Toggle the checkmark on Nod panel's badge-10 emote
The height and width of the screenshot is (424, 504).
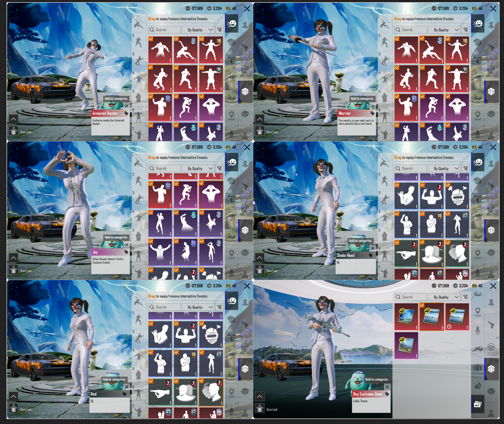tap(176, 352)
